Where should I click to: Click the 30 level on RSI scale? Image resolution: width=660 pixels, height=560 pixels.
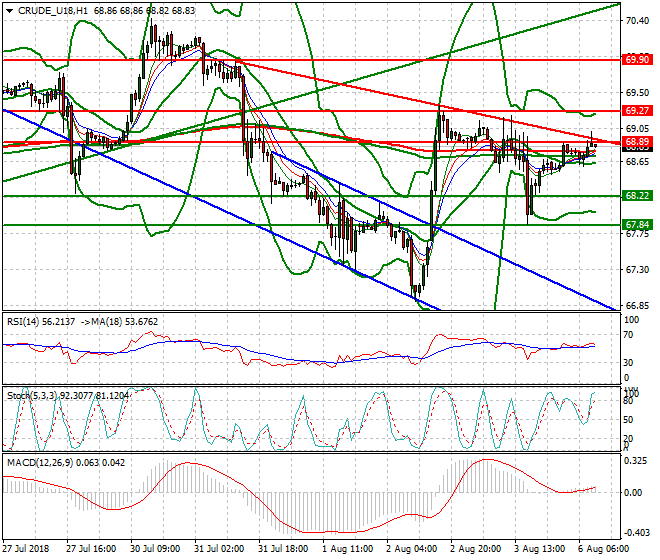pyautogui.click(x=628, y=363)
